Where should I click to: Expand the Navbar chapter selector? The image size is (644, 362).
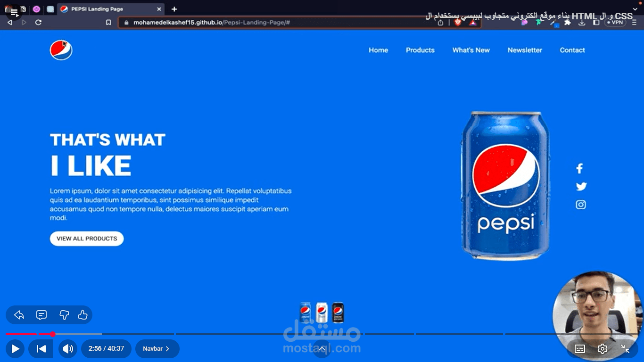point(157,349)
